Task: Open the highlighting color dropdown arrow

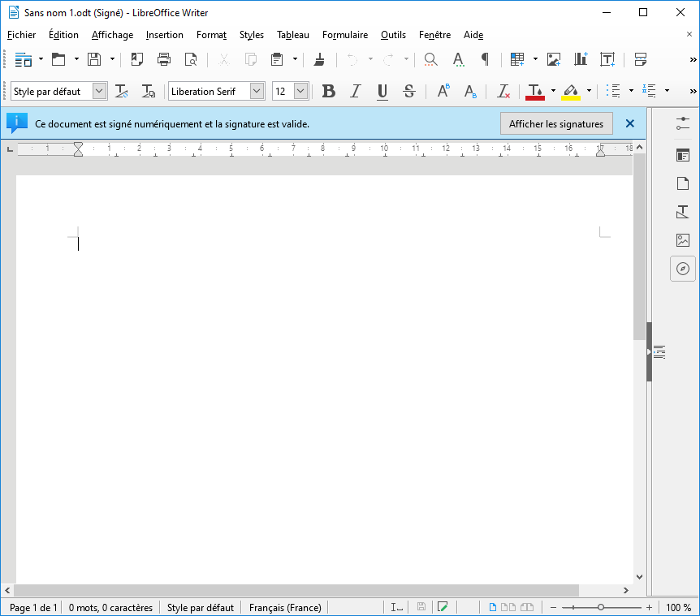Action: click(589, 91)
